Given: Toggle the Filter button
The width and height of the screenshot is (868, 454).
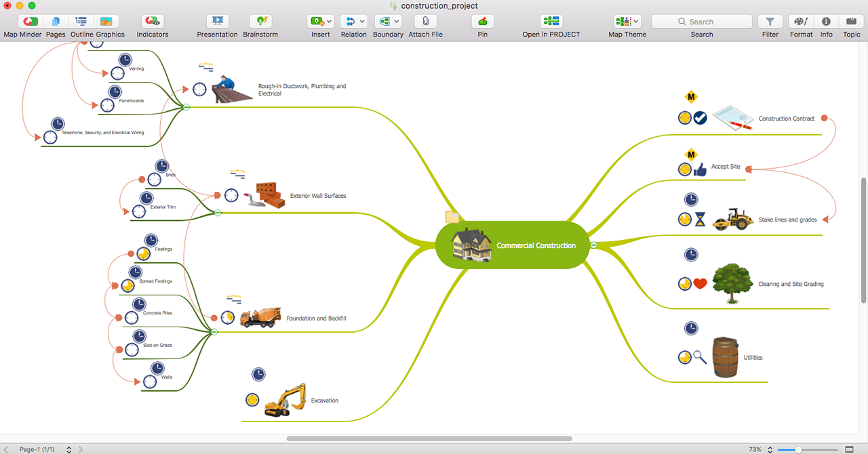Looking at the screenshot, I should point(770,22).
